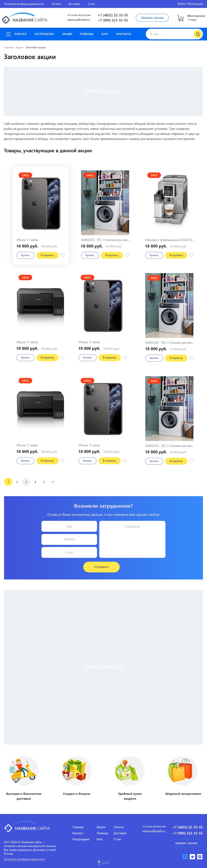The height and width of the screenshot is (868, 207).
Task: Click the Регистрация link at the top
Action: coord(195,4)
